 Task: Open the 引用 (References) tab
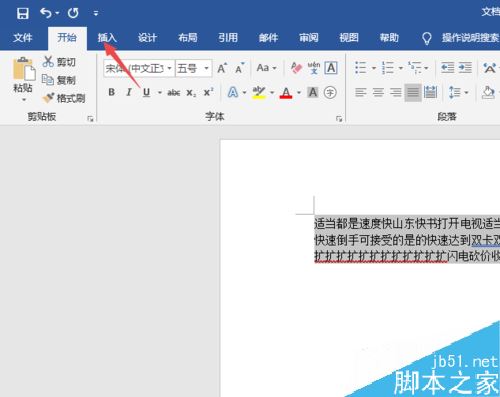(x=228, y=38)
